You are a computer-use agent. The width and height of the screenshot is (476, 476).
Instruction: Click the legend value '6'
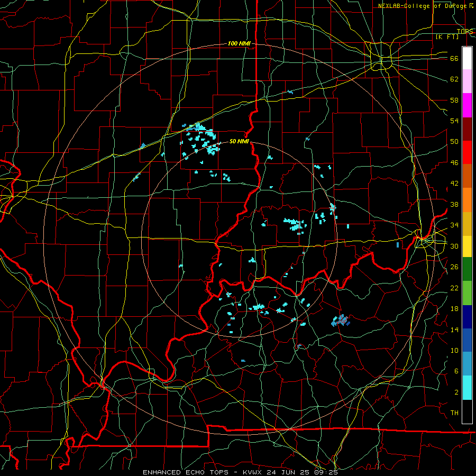click(x=456, y=371)
